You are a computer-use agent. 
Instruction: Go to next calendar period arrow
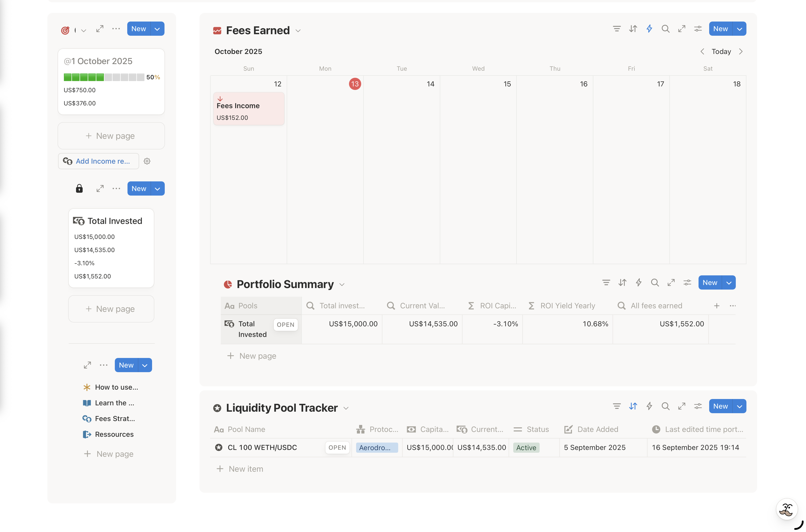pyautogui.click(x=741, y=52)
